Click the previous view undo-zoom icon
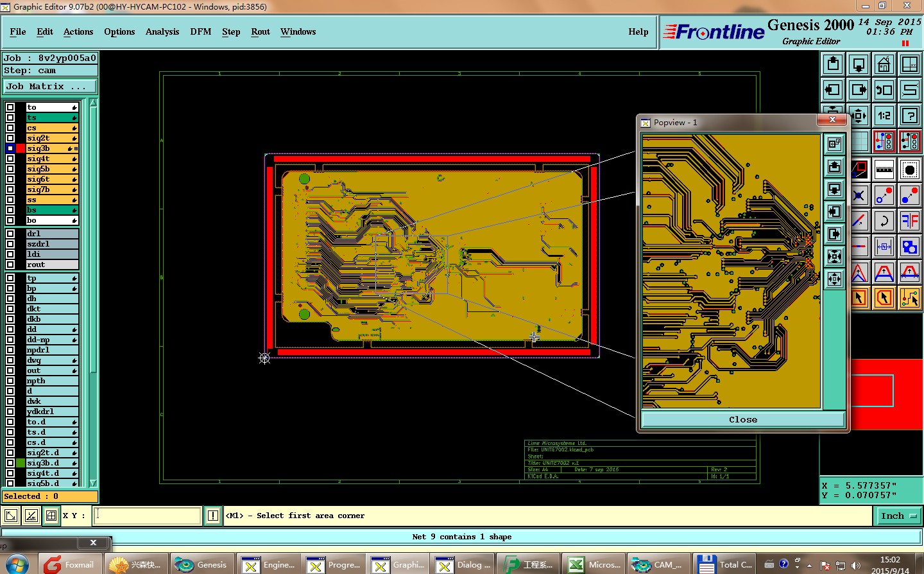This screenshot has width=924, height=574. click(x=884, y=90)
